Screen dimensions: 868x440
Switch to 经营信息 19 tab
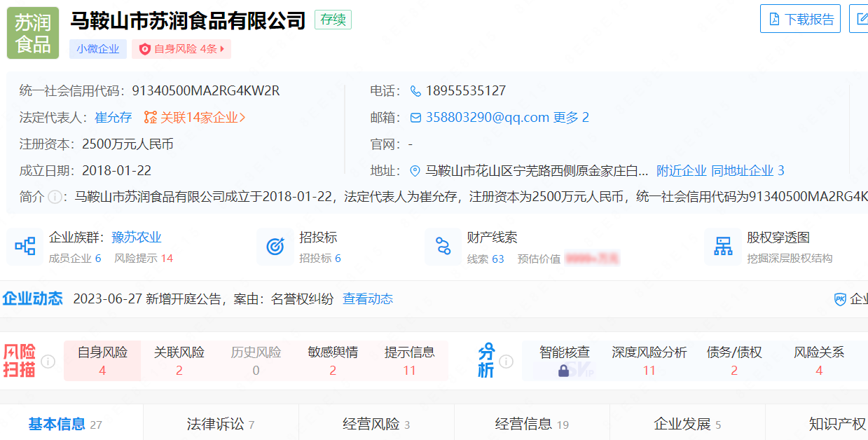click(x=532, y=424)
